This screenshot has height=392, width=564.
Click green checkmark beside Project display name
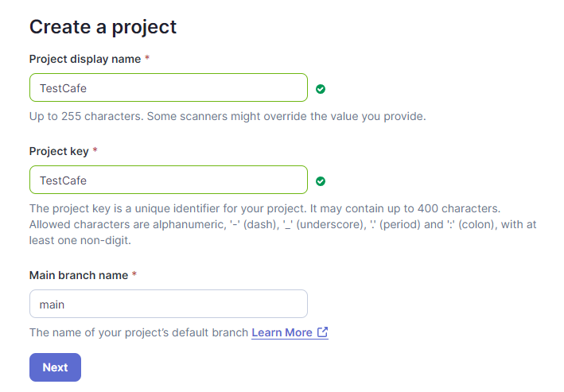tap(321, 88)
